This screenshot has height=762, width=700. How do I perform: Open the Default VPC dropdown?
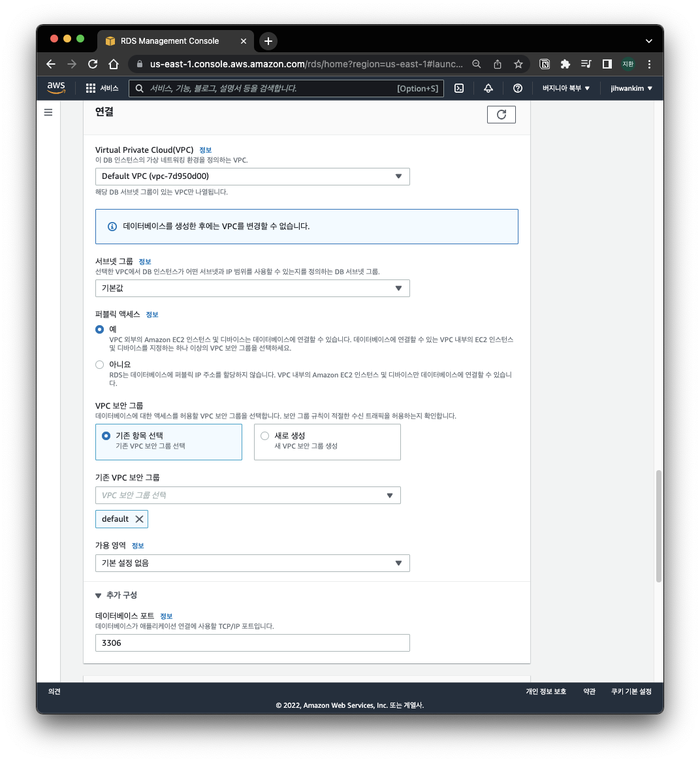point(252,176)
